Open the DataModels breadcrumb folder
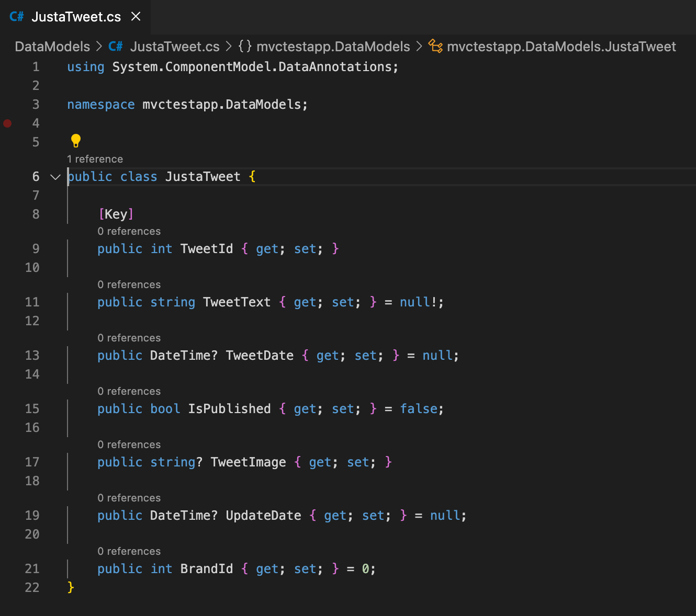This screenshot has width=696, height=616. click(52, 47)
